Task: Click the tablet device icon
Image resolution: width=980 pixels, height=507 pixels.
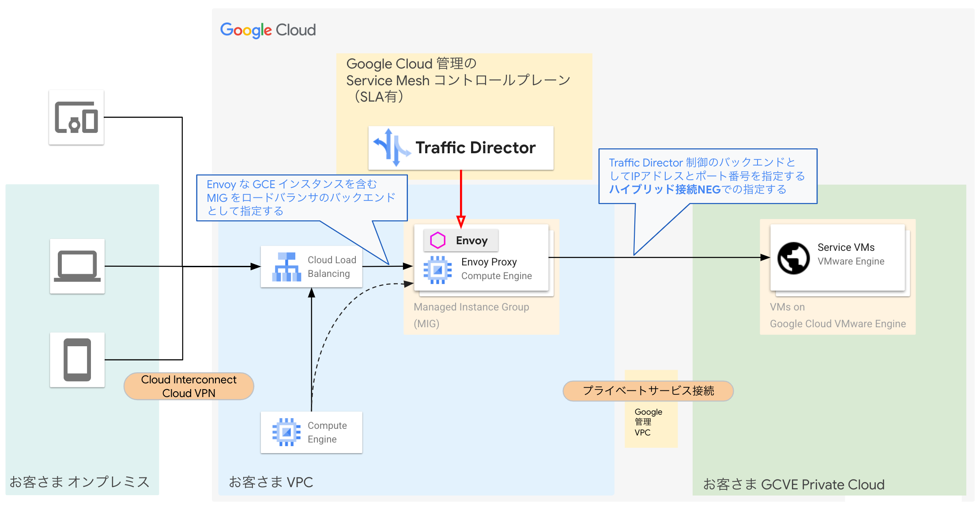Action: tap(77, 360)
